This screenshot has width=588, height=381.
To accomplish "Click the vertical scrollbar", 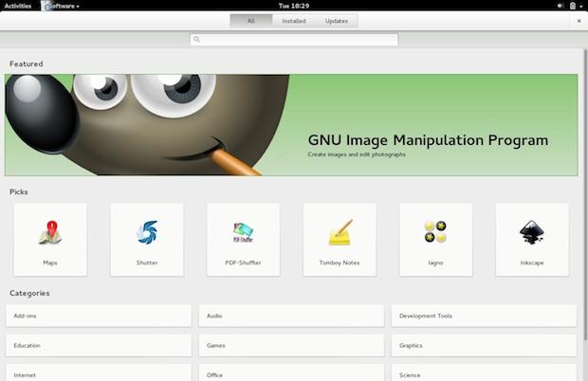I will pyautogui.click(x=585, y=195).
